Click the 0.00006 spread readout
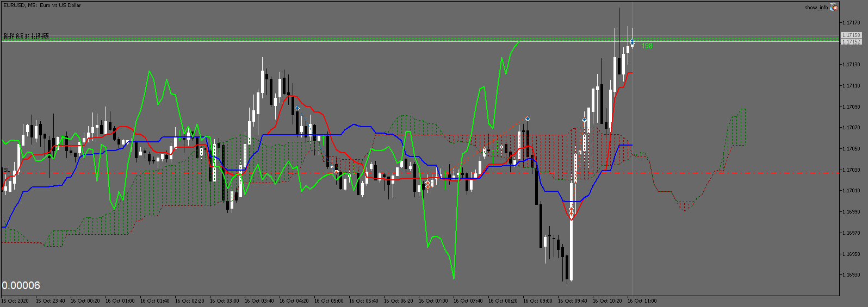Image resolution: width=868 pixels, height=307 pixels. click(21, 286)
